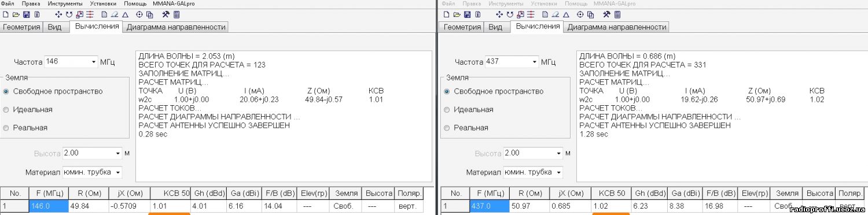Click the eraser icon in the left window toolbar
868x215 pixels.
115,14
